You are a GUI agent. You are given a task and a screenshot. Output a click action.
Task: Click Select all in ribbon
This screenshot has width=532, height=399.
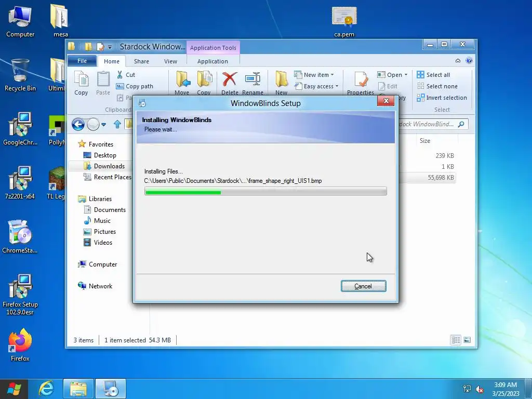click(x=434, y=75)
